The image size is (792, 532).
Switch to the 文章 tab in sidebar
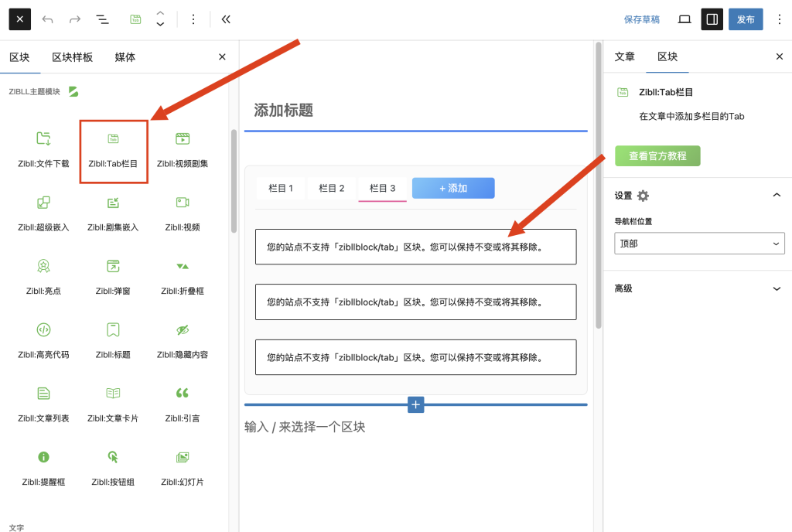pos(624,56)
